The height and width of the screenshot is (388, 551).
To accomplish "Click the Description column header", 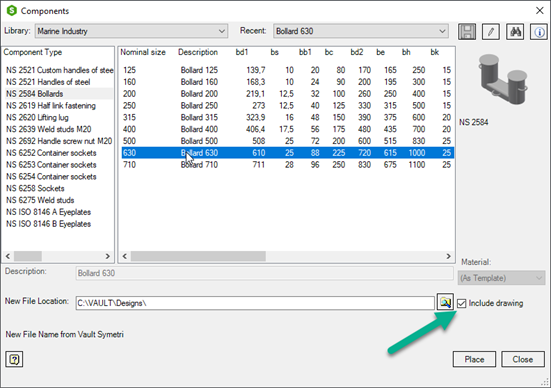I will click(x=198, y=52).
